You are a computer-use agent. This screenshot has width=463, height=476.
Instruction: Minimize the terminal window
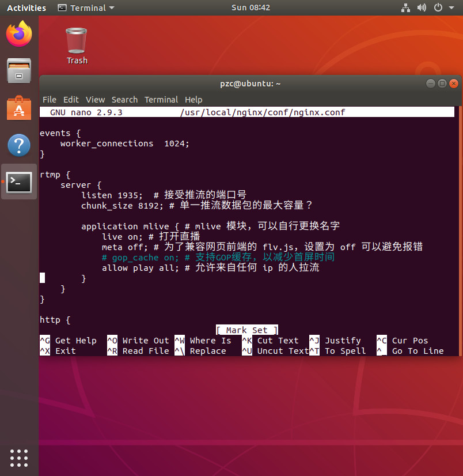pyautogui.click(x=431, y=84)
